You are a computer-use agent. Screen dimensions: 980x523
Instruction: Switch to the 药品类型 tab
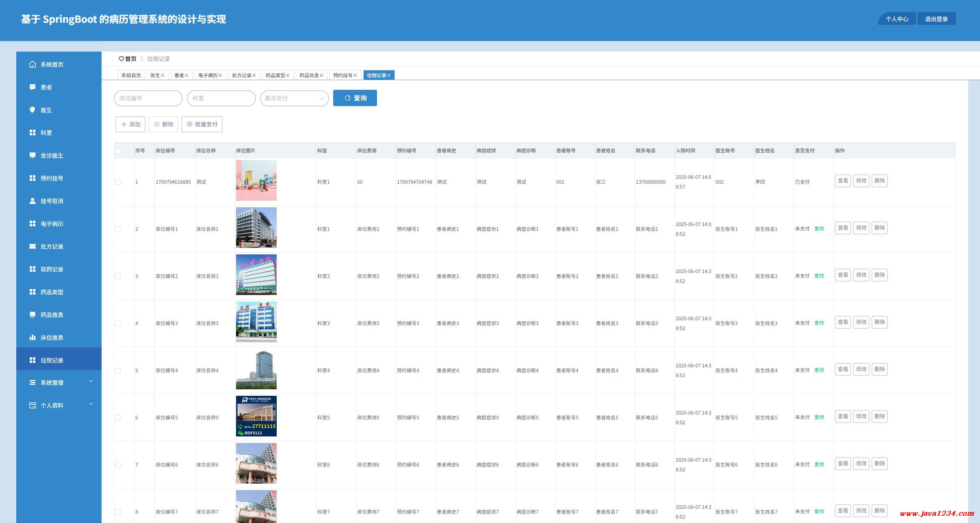pyautogui.click(x=275, y=75)
